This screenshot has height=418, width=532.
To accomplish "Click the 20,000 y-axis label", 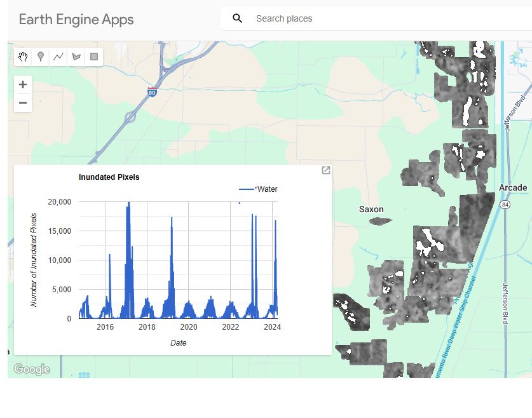I will (60, 202).
